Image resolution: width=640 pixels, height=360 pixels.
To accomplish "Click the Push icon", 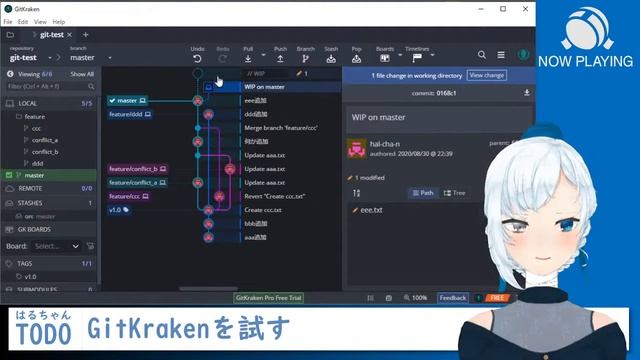I will click(x=280, y=59).
